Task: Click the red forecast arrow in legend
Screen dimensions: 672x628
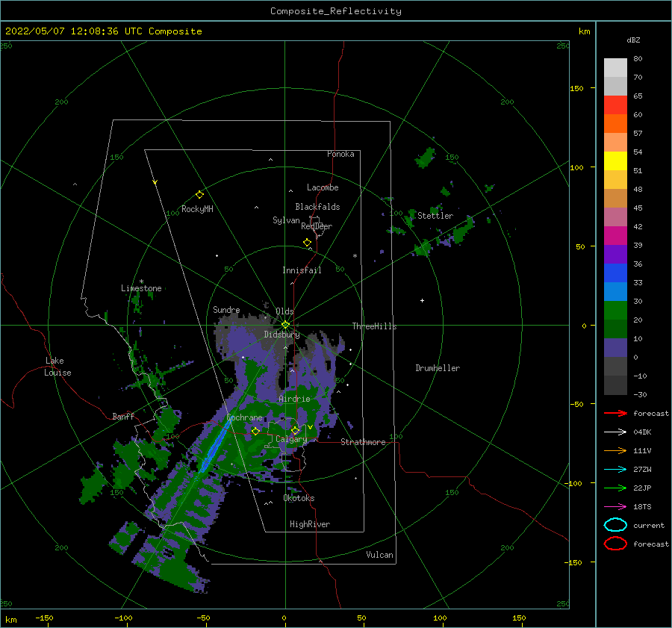Action: tap(615, 413)
